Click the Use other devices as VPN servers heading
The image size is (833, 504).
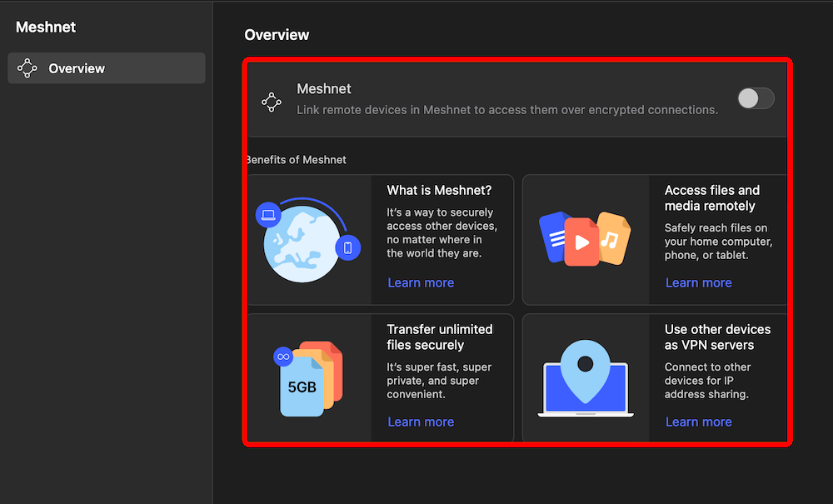718,337
